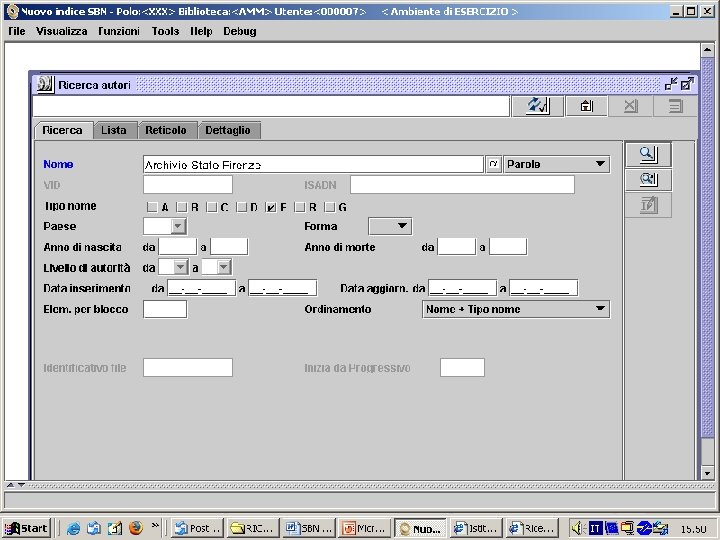Click the Data aggiorn. 'a' date field
This screenshot has width=720, height=540.
pos(543,288)
